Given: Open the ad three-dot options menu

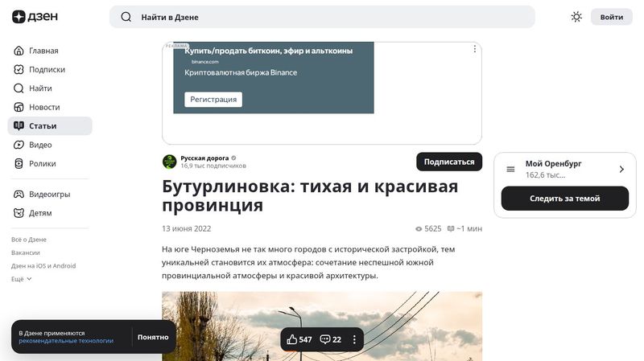Looking at the screenshot, I should (x=475, y=49).
